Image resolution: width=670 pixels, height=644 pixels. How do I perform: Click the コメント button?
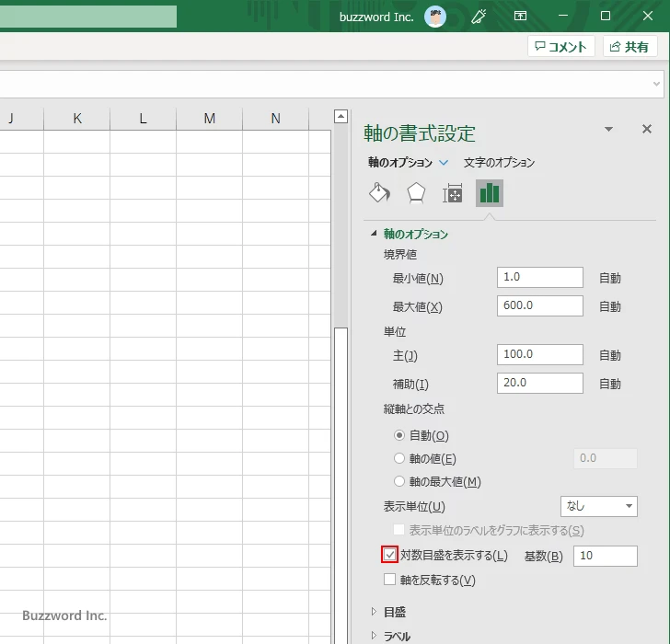click(560, 47)
